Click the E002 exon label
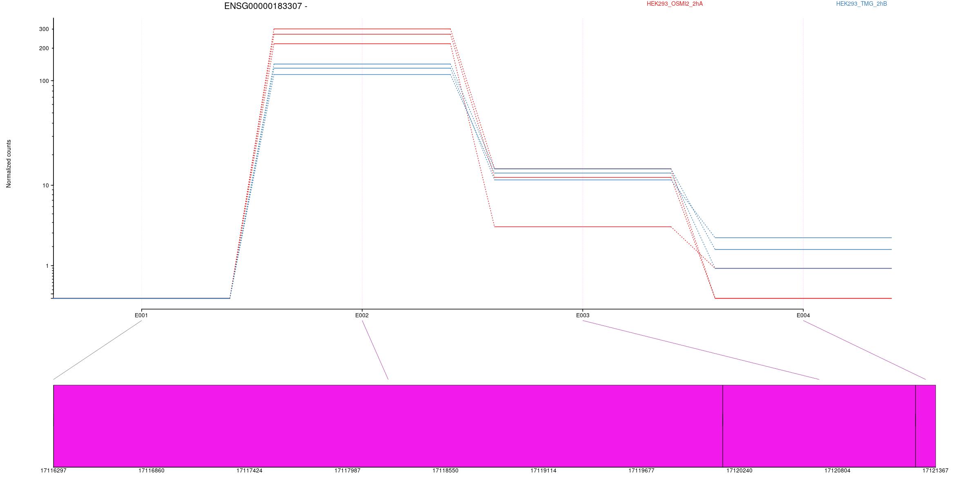The height and width of the screenshot is (490, 980). point(362,316)
